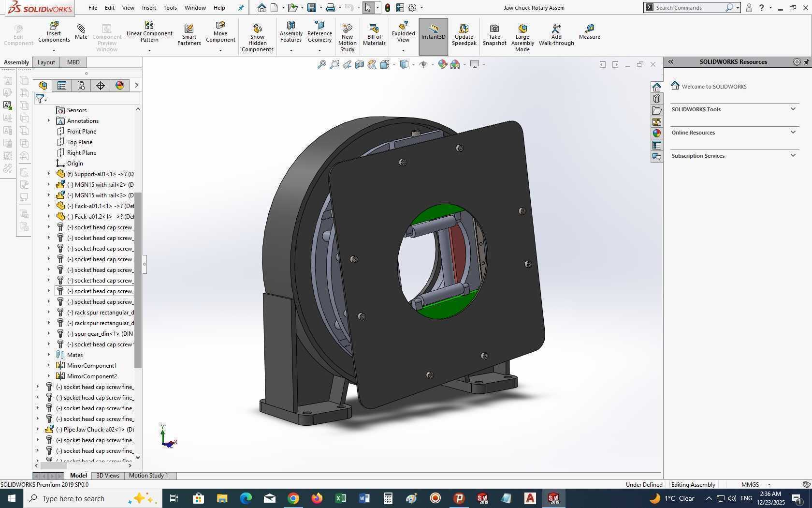Open the ConfigurationManager tab icon
This screenshot has height=508, width=812.
(x=81, y=86)
